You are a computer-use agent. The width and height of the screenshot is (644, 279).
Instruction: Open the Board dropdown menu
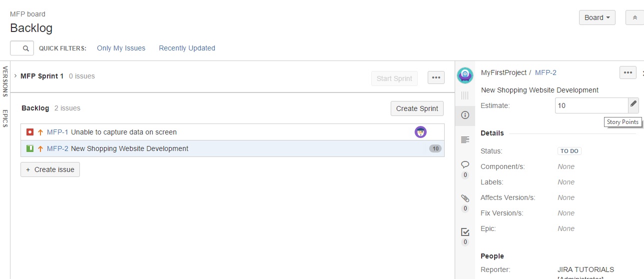pyautogui.click(x=597, y=17)
